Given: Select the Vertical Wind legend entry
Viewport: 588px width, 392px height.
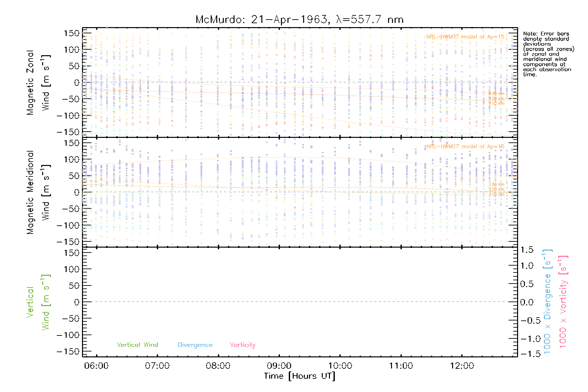Looking at the screenshot, I should (137, 345).
